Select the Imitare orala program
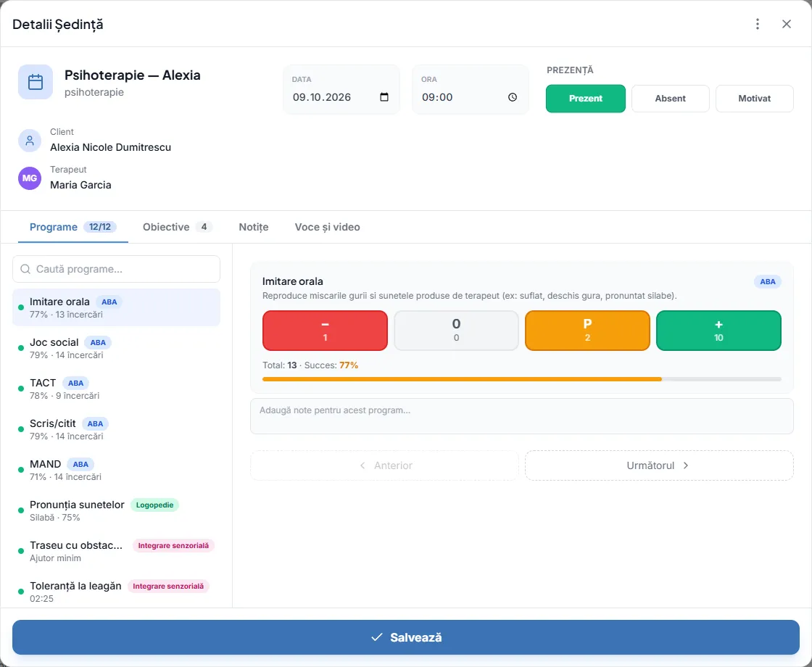The height and width of the screenshot is (667, 812). pos(116,307)
